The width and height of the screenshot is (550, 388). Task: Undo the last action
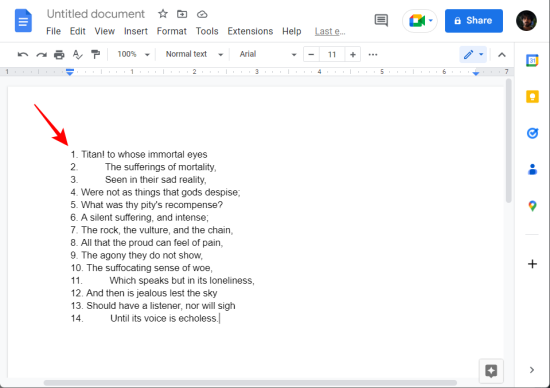click(23, 54)
